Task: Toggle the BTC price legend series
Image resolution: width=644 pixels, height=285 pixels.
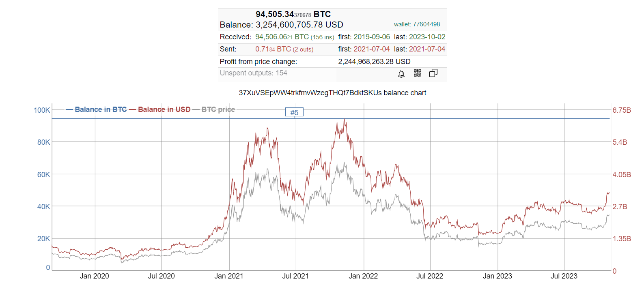Action: [214, 109]
